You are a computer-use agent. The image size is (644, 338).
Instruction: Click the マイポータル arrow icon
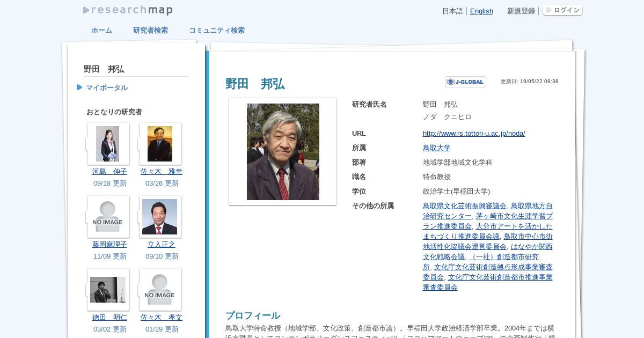79,87
